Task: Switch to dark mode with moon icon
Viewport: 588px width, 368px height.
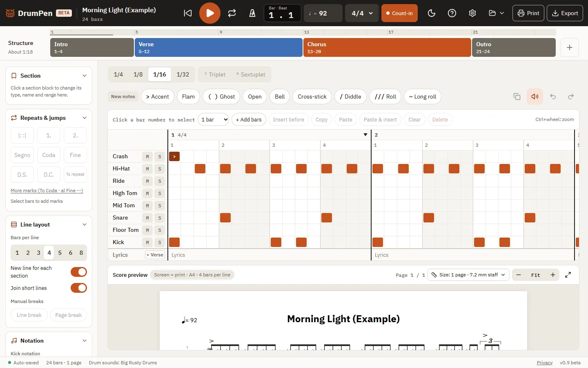Action: pos(432,13)
